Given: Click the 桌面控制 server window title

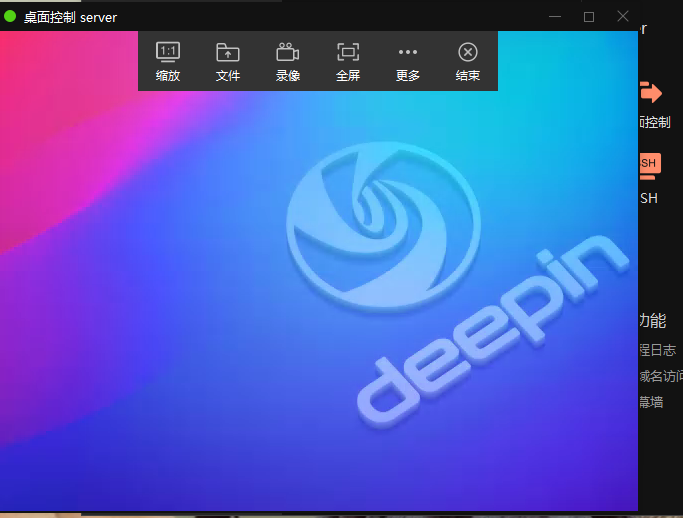Looking at the screenshot, I should point(70,17).
